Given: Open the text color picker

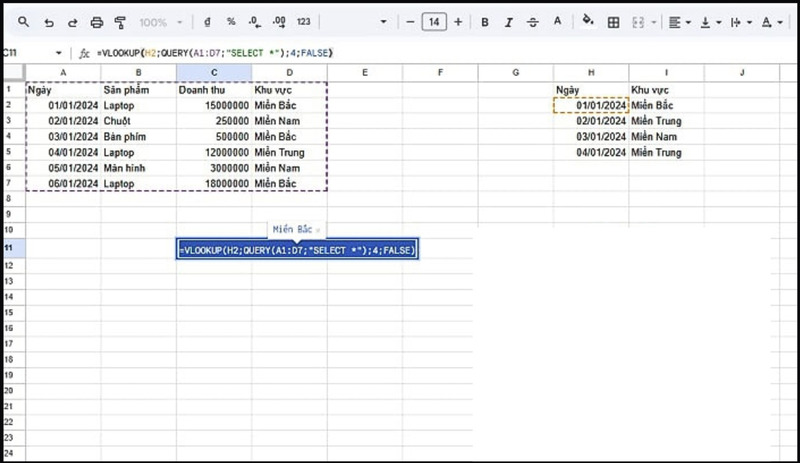Looking at the screenshot, I should point(557,21).
